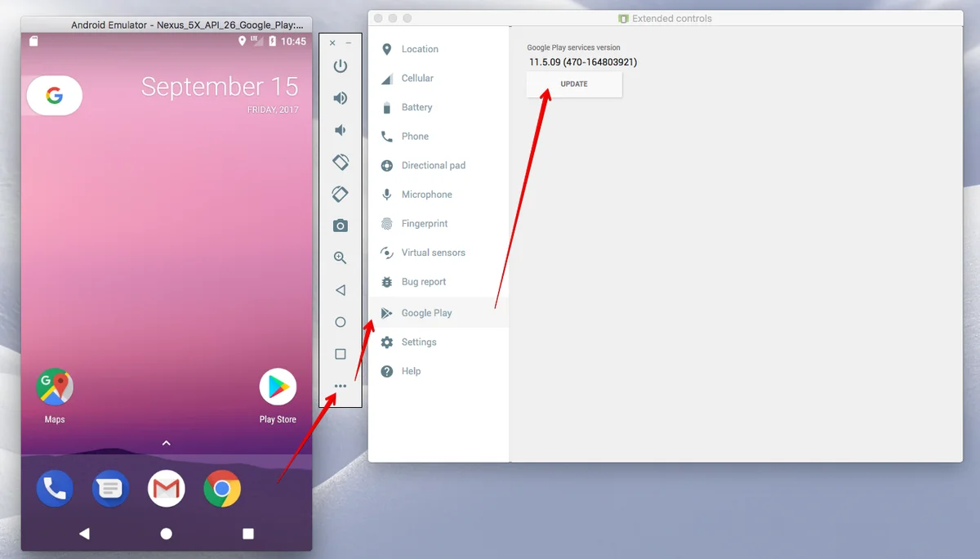Tap the 10:45 clock in status bar

(x=293, y=41)
